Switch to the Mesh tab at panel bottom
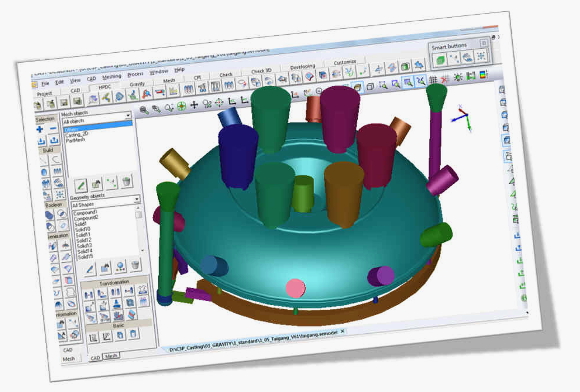580x392 pixels. pos(111,356)
